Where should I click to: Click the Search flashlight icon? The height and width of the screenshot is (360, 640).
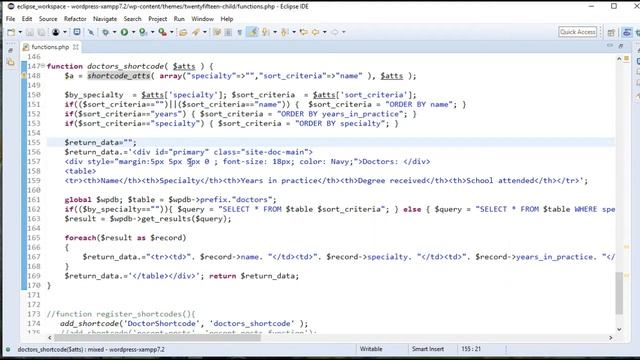coord(196,32)
